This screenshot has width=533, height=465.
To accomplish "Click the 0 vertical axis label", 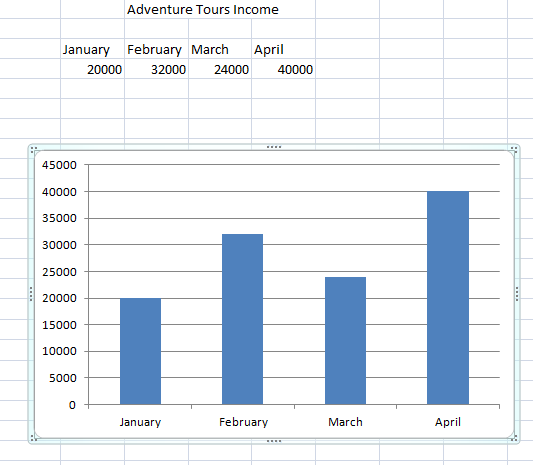I will [72, 405].
